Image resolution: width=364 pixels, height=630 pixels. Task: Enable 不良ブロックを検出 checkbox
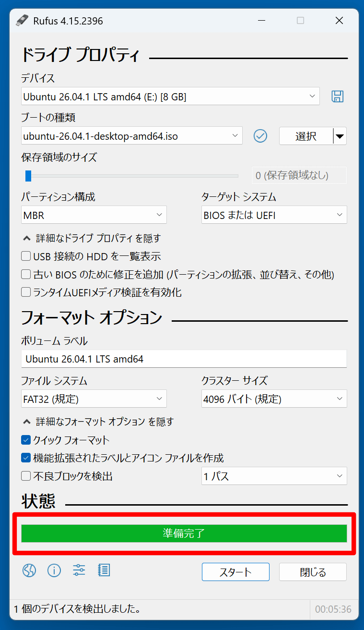tap(26, 476)
